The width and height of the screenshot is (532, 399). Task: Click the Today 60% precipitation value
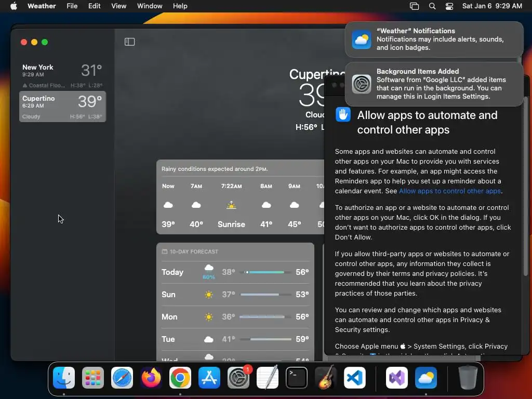tap(209, 277)
